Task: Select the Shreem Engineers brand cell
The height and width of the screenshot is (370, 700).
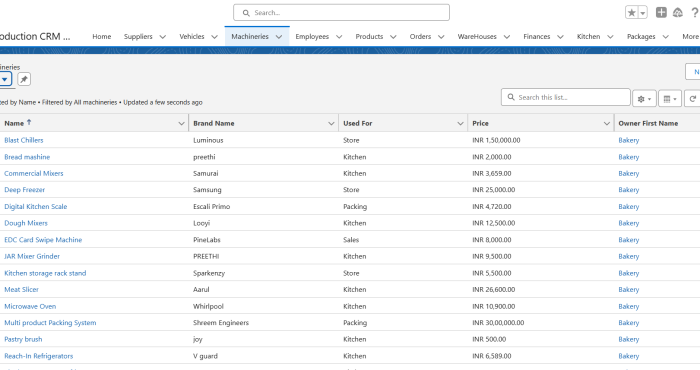Action: coord(221,323)
